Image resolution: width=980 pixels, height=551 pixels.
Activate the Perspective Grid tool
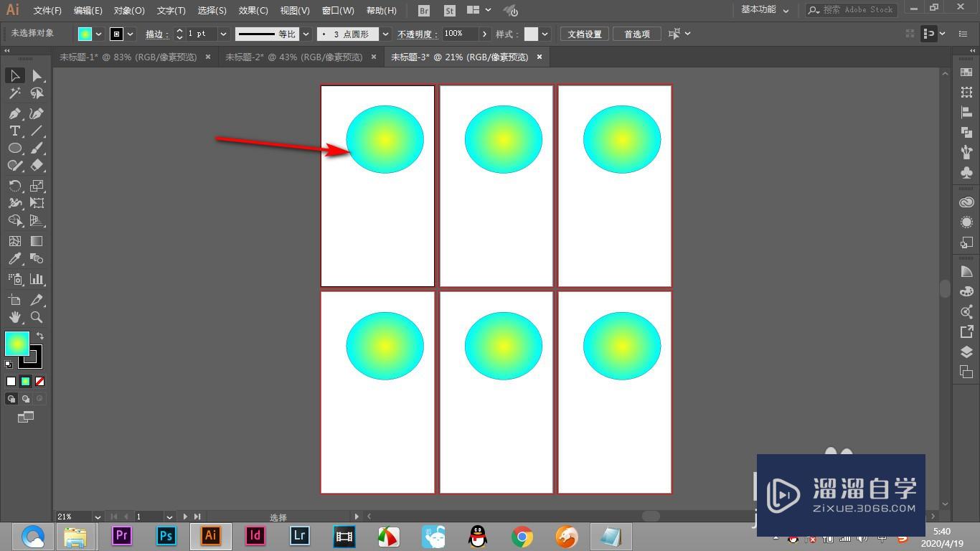pos(37,221)
